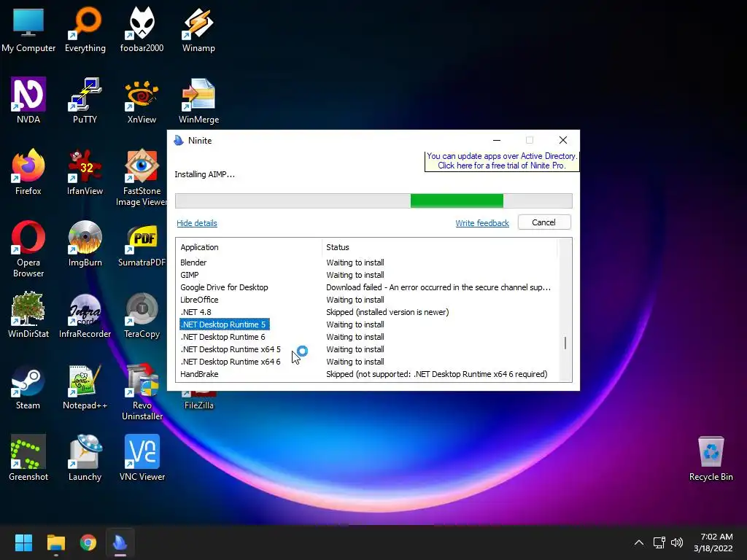The width and height of the screenshot is (747, 560).
Task: Select the Firefox desktop shortcut
Action: [28, 172]
